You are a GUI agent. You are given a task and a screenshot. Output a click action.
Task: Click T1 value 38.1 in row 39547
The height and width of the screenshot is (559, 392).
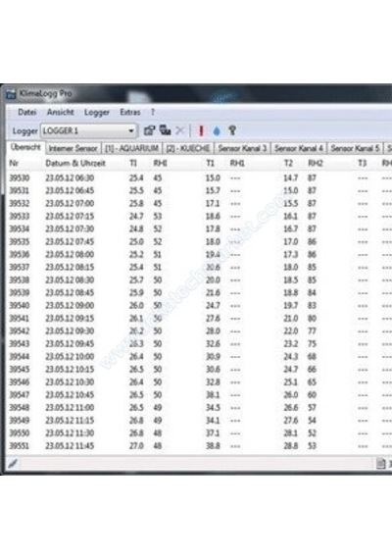[x=213, y=395]
